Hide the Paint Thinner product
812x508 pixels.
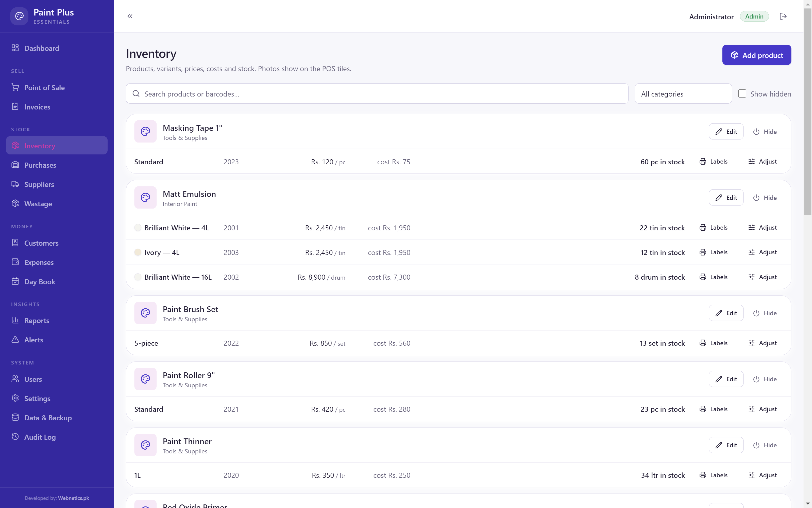(765, 445)
